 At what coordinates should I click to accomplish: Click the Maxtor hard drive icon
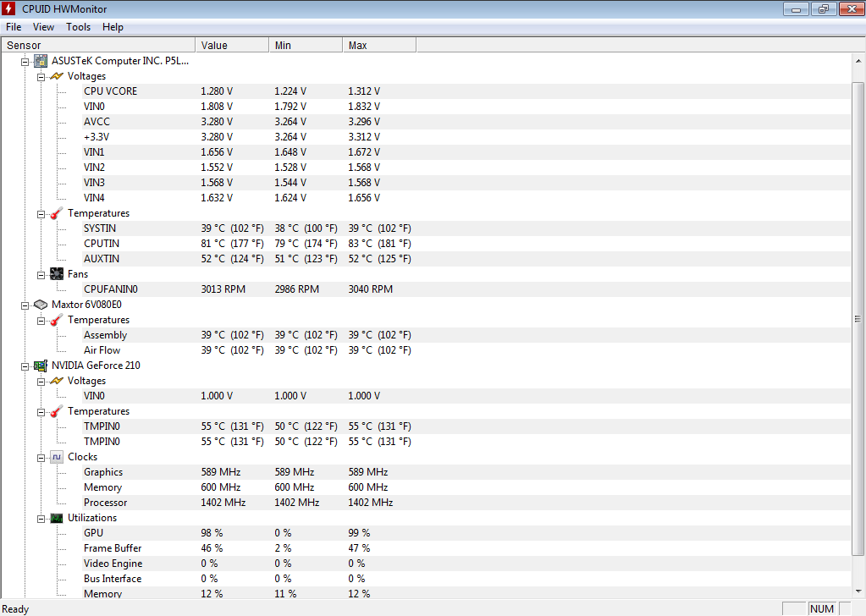tap(41, 304)
